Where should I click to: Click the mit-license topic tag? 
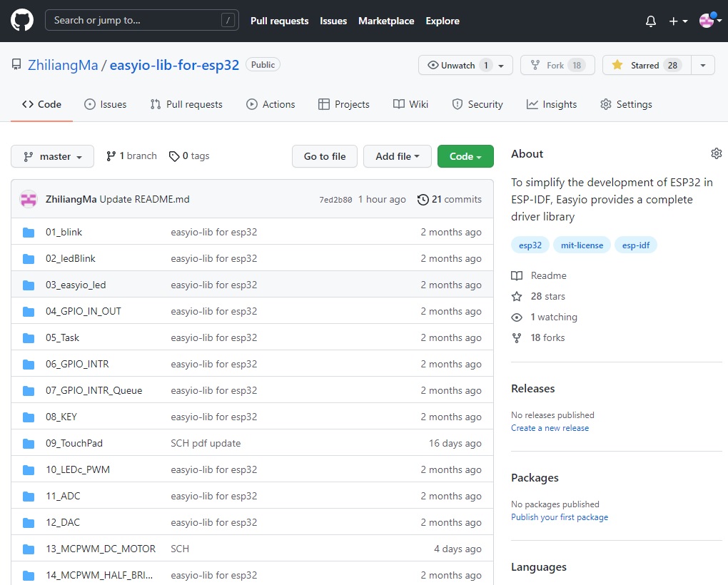click(582, 245)
